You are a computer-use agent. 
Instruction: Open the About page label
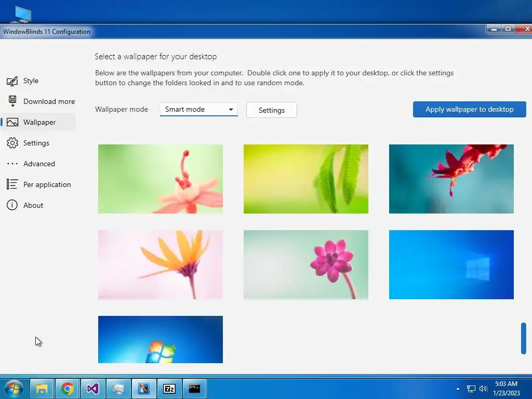click(x=33, y=205)
